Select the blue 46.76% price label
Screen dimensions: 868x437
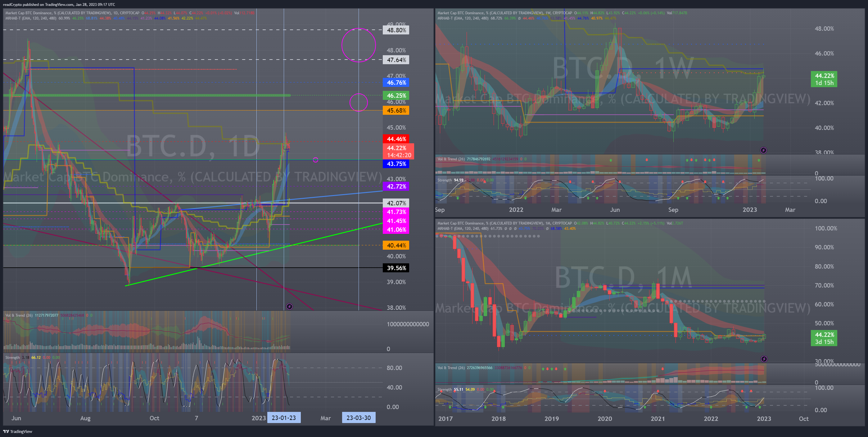tap(396, 82)
